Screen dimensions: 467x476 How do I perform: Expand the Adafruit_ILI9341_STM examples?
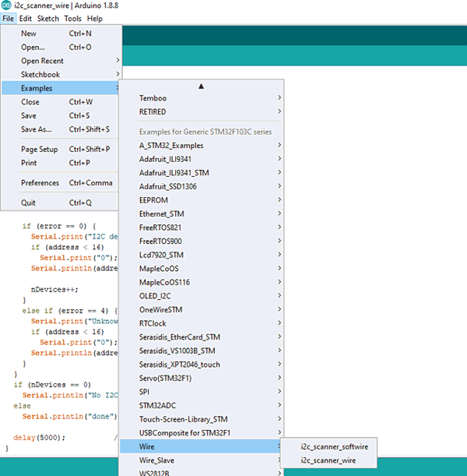[x=201, y=173]
